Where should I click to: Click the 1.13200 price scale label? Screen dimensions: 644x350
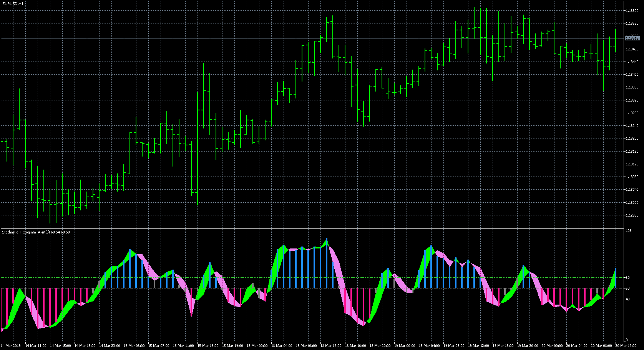pyautogui.click(x=632, y=138)
